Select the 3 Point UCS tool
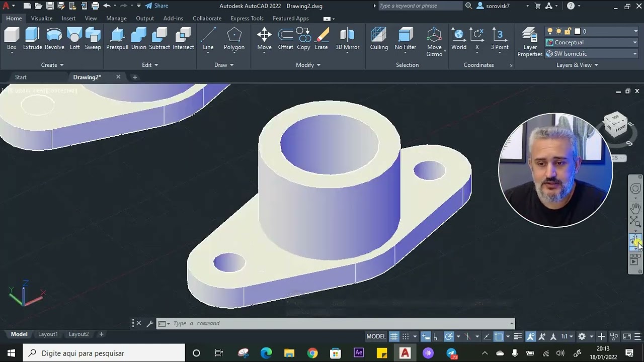The image size is (644, 362). (x=499, y=39)
